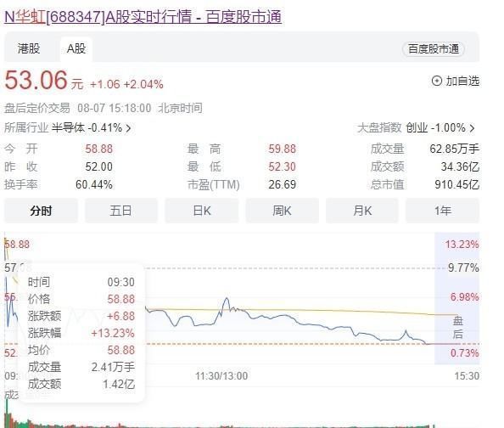Select the A股 tab
Viewport: 504px width, 428px height.
76,49
